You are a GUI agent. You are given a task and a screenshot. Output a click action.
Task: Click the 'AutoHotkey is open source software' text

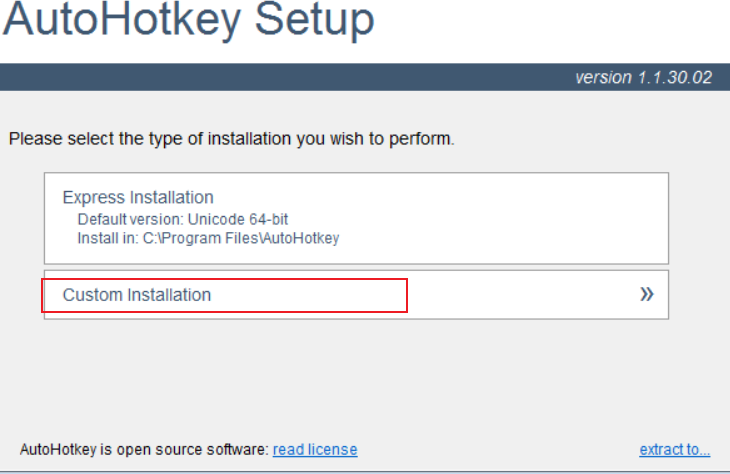tap(144, 450)
